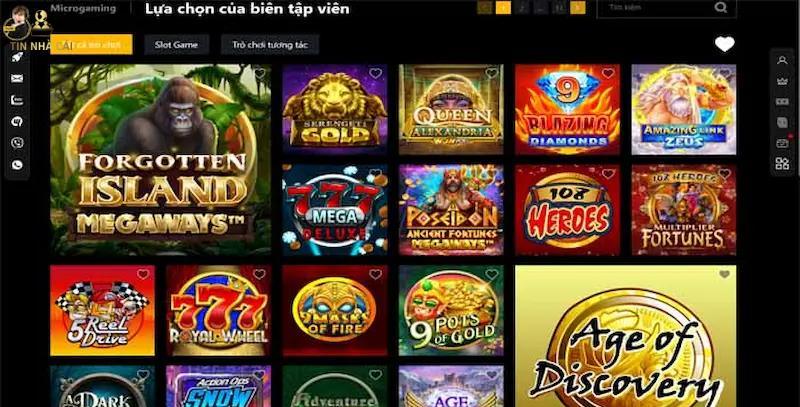The height and width of the screenshot is (407, 800).
Task: Open the user profile icon on right sidebar
Action: point(782,60)
